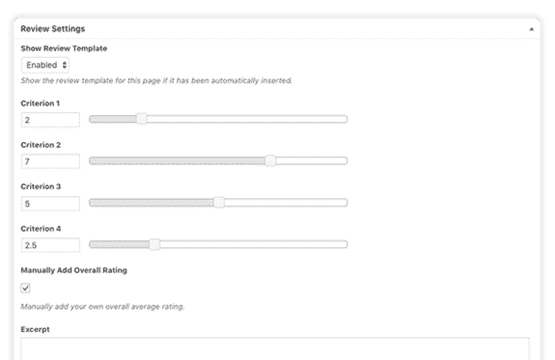Open the Show Review Template dropdown
The image size is (555, 360).
coord(45,65)
